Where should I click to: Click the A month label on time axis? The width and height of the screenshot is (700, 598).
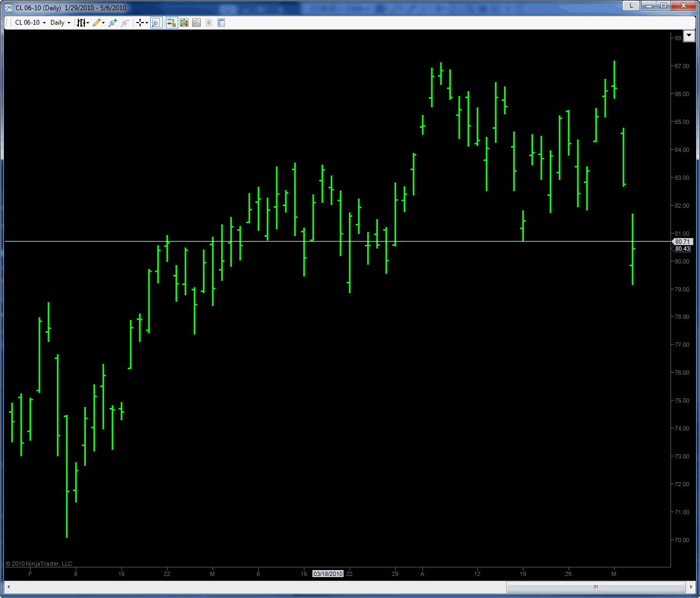422,574
